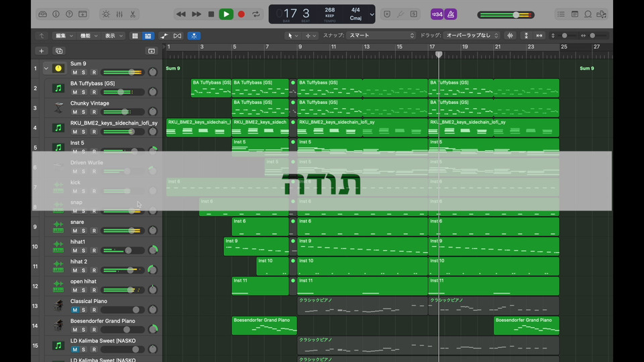The height and width of the screenshot is (362, 644).
Task: Open the pointer tool dropdown
Action: (x=293, y=36)
